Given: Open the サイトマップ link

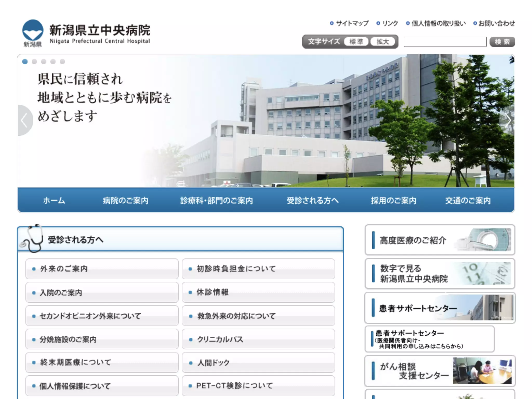Looking at the screenshot, I should pos(349,23).
